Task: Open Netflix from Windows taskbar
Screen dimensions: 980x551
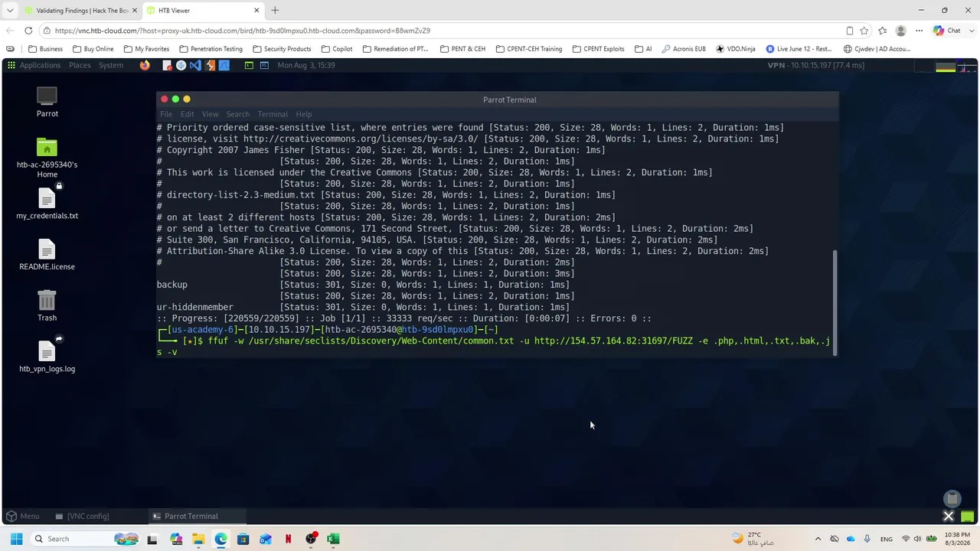Action: tap(288, 539)
